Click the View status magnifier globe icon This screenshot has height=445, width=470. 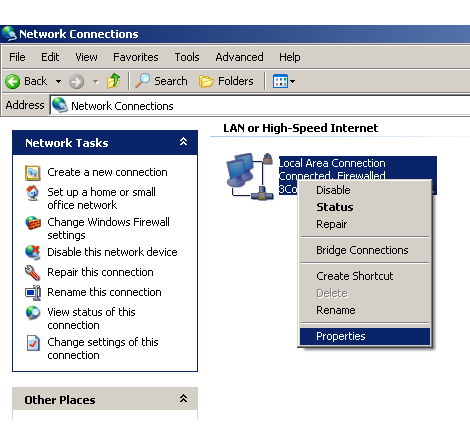point(33,313)
